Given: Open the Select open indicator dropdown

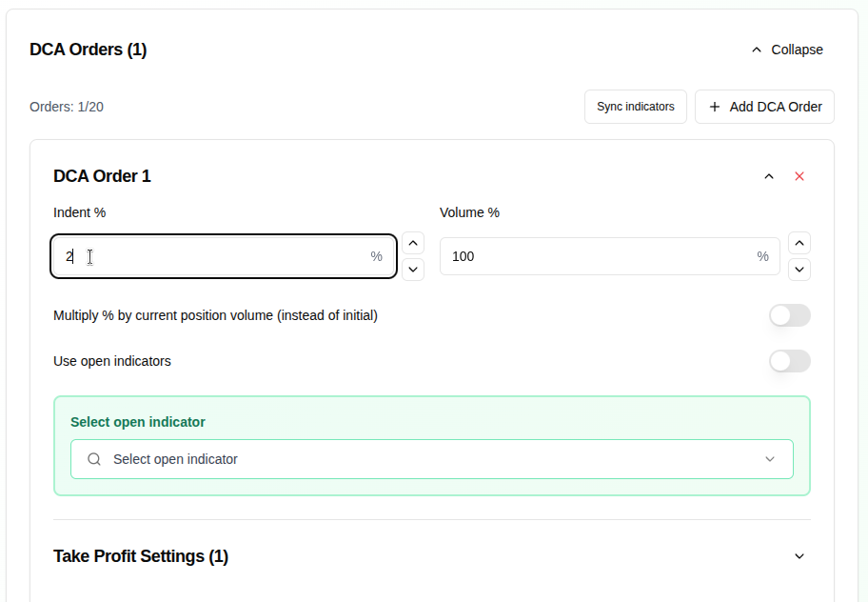Looking at the screenshot, I should tap(770, 458).
